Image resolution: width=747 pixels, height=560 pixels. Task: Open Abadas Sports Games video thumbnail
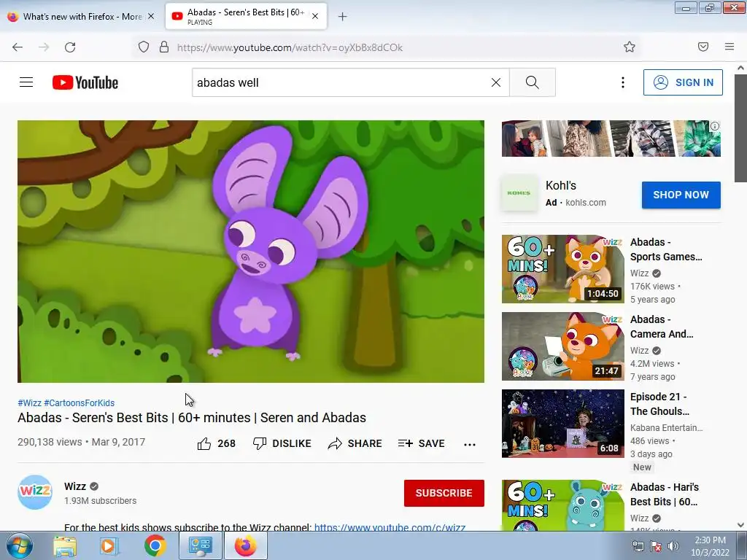[x=562, y=268]
